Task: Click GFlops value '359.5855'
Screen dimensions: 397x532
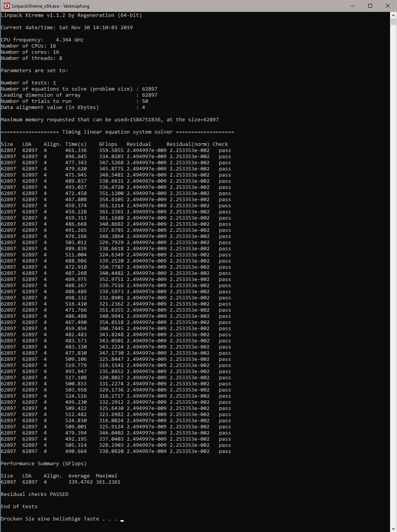Action: (x=111, y=150)
